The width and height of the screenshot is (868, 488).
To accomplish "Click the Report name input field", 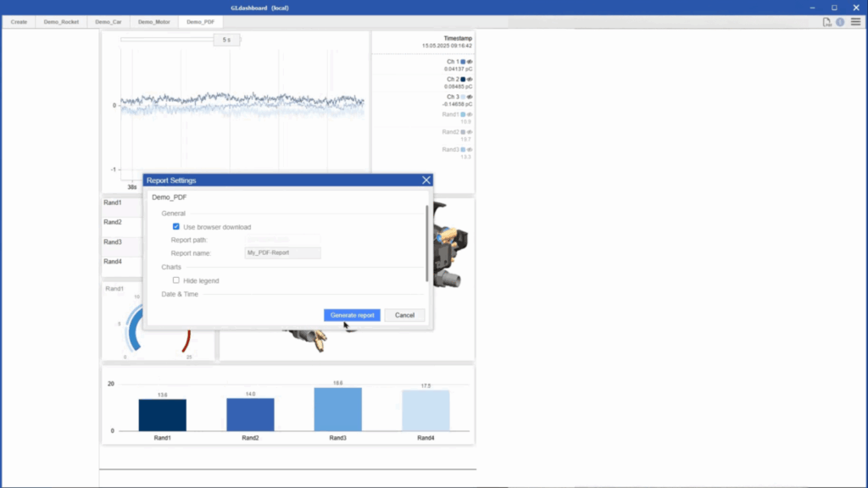I will click(x=283, y=252).
